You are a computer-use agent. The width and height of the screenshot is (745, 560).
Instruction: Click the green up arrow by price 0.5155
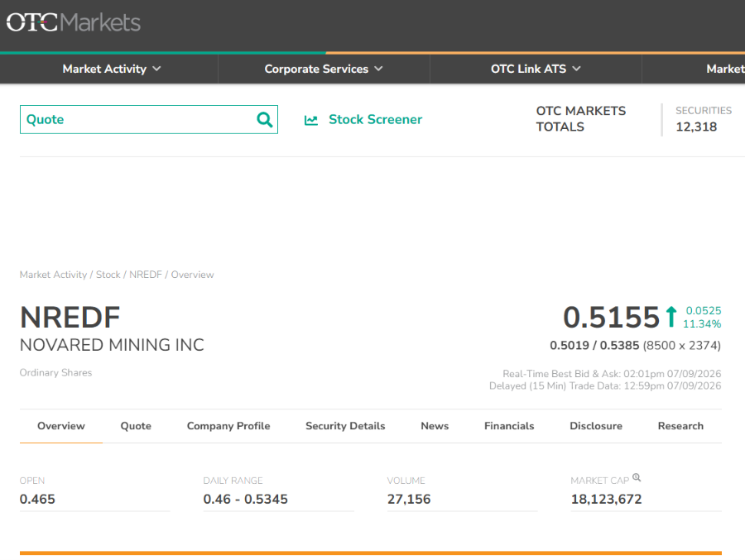670,317
